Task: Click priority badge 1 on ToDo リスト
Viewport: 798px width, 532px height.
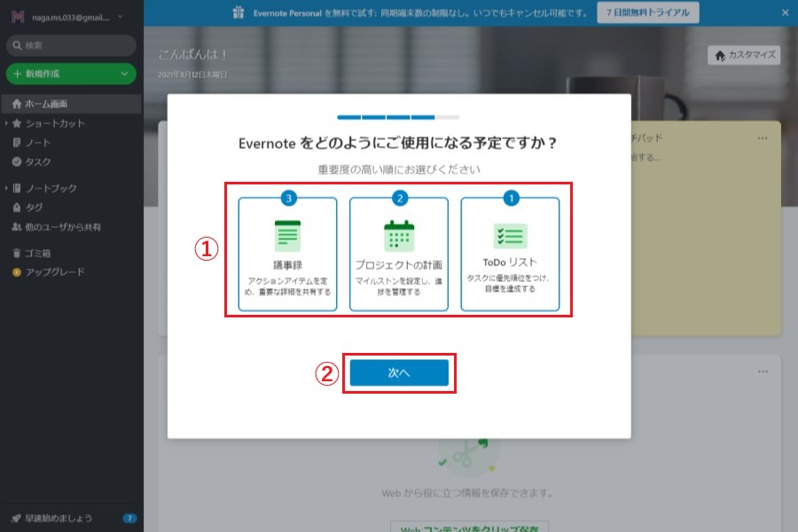Action: (512, 198)
